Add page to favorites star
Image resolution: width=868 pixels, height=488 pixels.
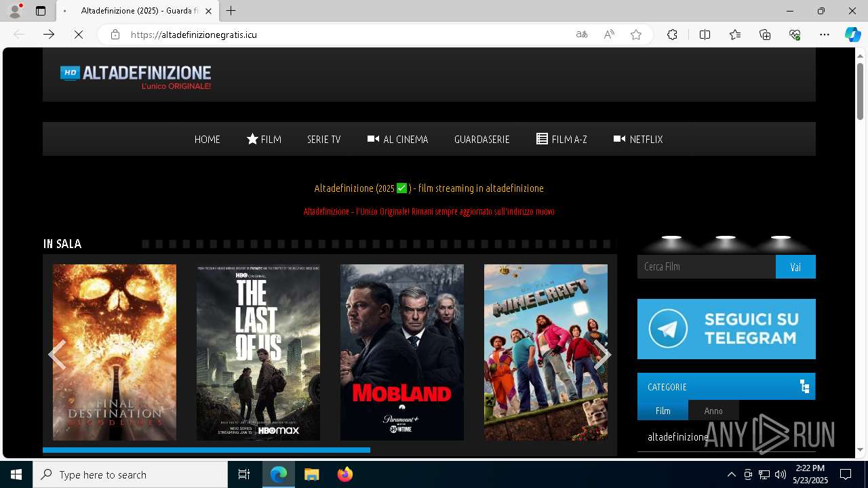tap(636, 35)
